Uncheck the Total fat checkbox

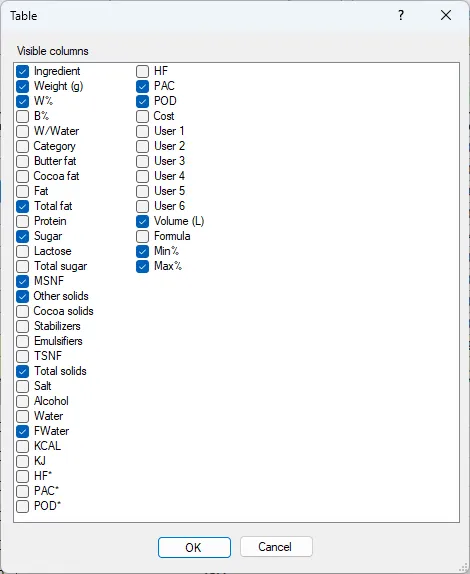pyautogui.click(x=22, y=206)
